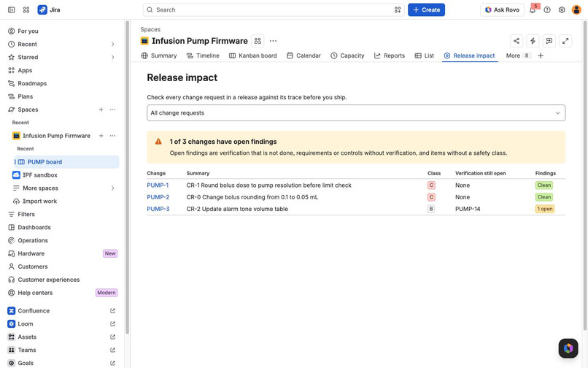Open the PUMP-3 change link
588x368 pixels.
click(x=158, y=209)
